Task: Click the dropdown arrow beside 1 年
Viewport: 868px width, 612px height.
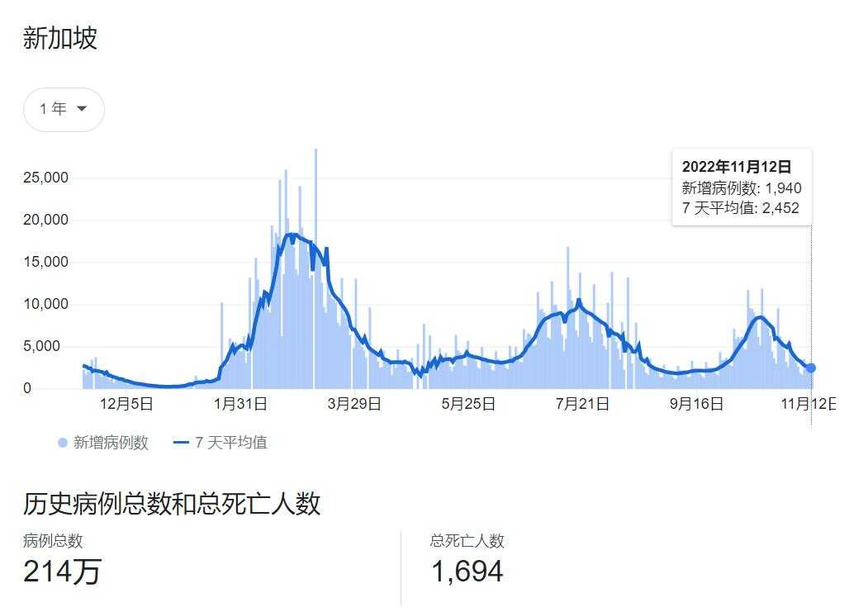Action: click(82, 109)
